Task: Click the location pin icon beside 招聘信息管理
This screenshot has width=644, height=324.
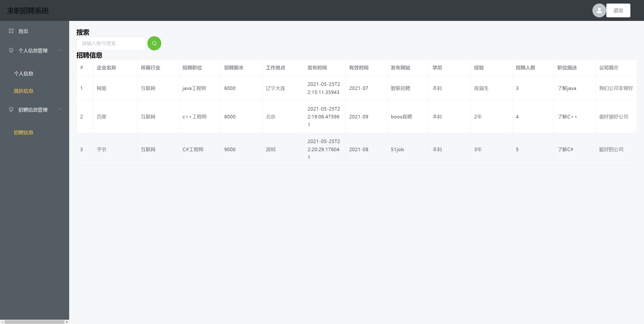Action: (x=11, y=110)
